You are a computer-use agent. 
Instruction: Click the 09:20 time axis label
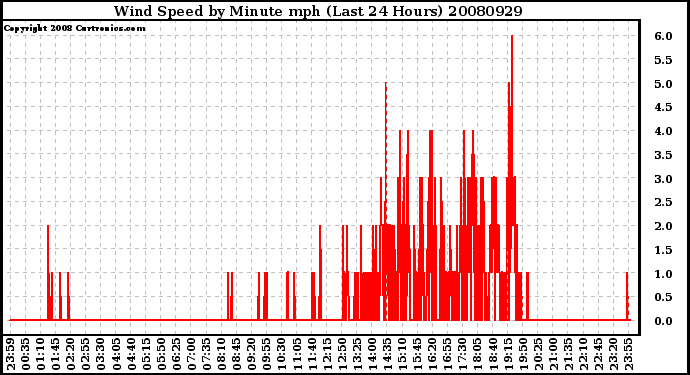point(251,354)
